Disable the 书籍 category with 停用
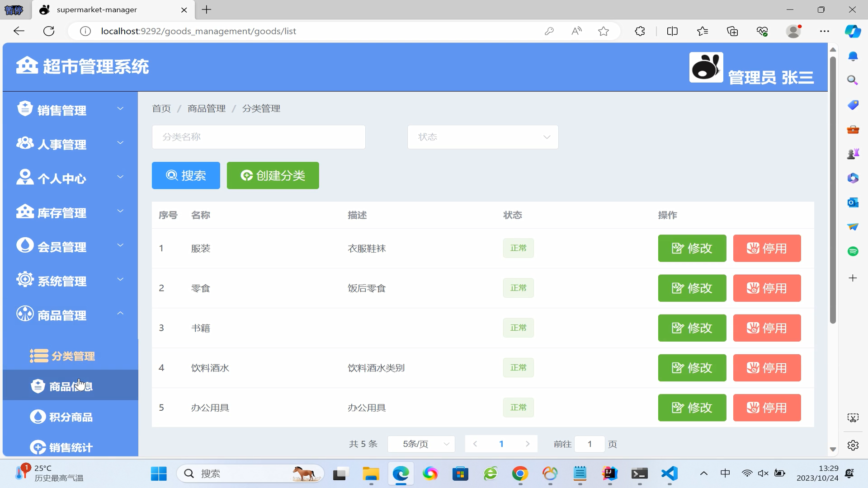The image size is (868, 488). [x=767, y=328]
